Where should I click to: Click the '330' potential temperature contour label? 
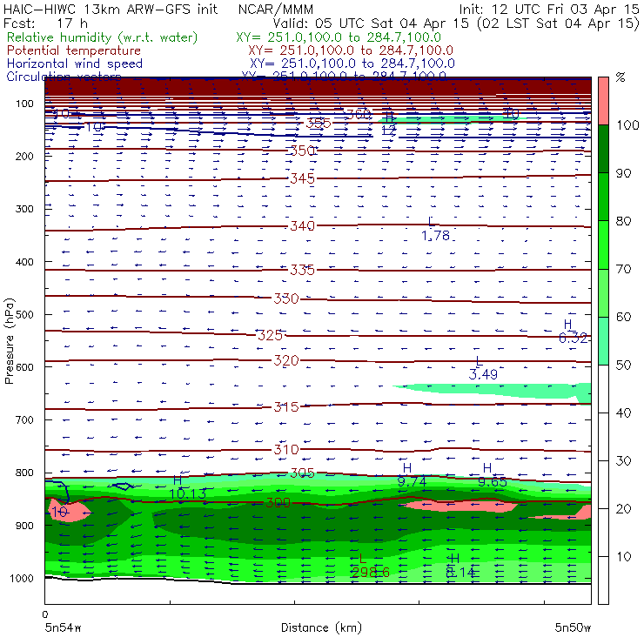(x=286, y=299)
